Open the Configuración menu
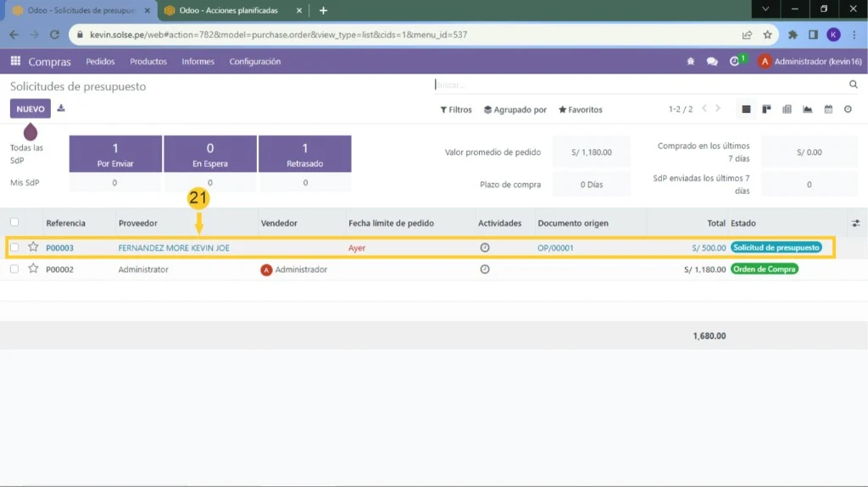 pyautogui.click(x=255, y=62)
